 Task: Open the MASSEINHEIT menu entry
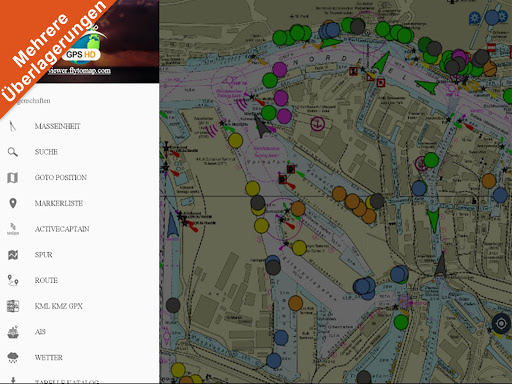(x=57, y=126)
